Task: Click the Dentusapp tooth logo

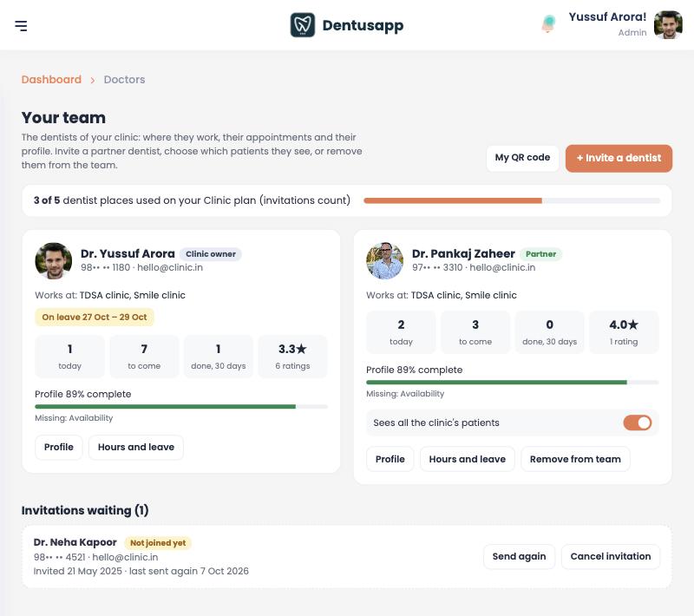Action: pyautogui.click(x=303, y=25)
